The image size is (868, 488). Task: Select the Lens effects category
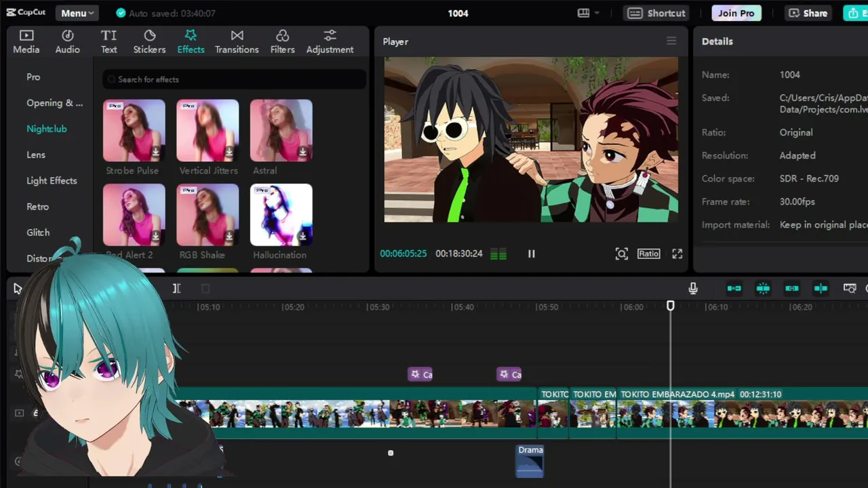pos(36,155)
